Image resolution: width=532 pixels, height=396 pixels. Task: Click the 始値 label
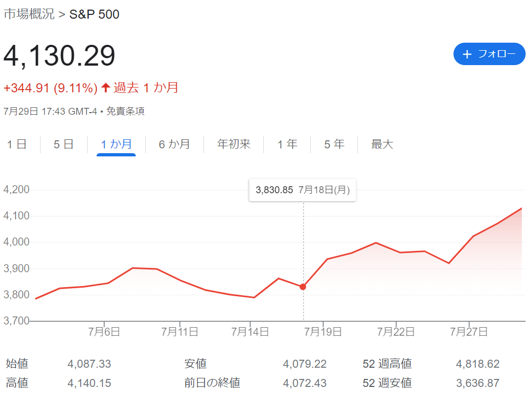[17, 363]
